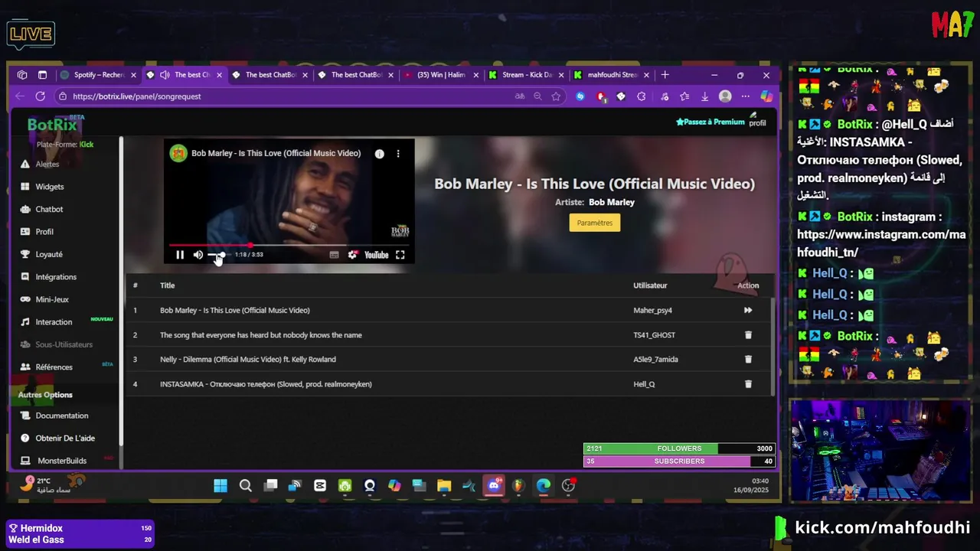Click the browser back arrow
Screen dimensions: 980x551
pyautogui.click(x=20, y=96)
